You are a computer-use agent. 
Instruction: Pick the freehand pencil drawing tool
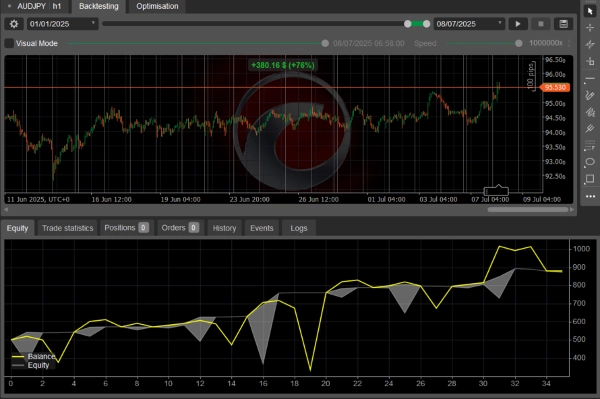pos(590,95)
